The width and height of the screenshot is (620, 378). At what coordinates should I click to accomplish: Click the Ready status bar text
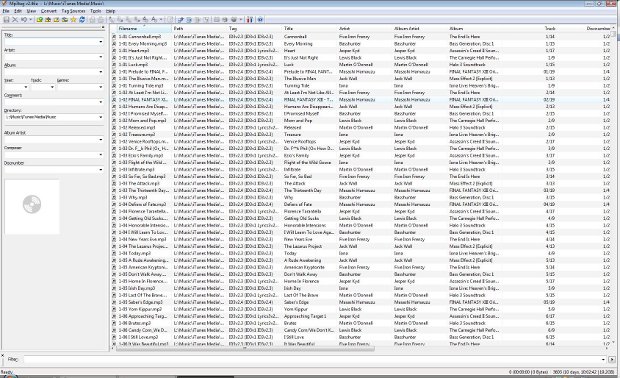(7, 372)
